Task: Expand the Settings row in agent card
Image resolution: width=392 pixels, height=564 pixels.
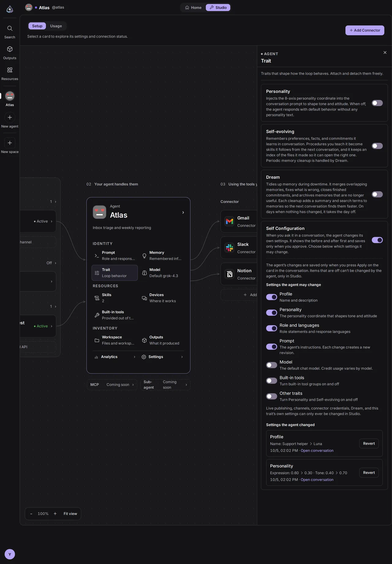Action: [162, 357]
